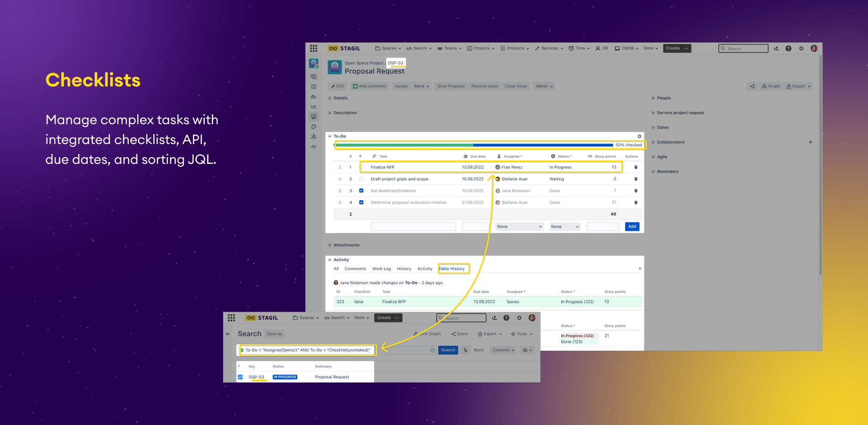Open the Tools dropdown in the Search window

click(x=522, y=334)
